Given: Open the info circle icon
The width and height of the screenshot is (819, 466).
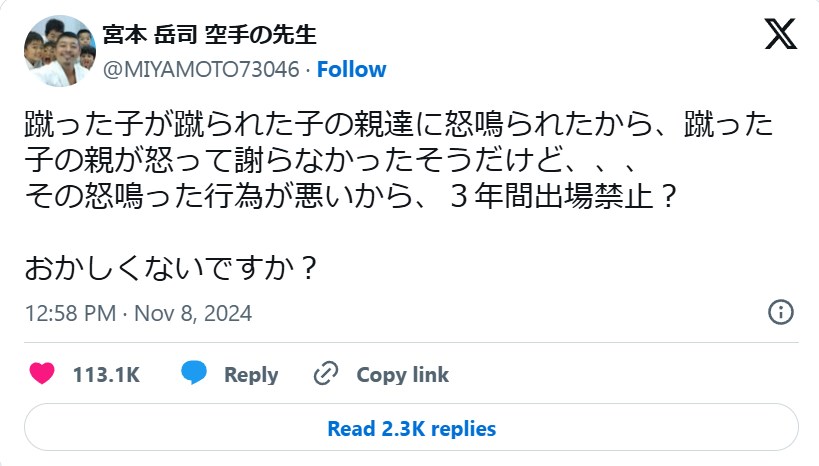Looking at the screenshot, I should (780, 312).
